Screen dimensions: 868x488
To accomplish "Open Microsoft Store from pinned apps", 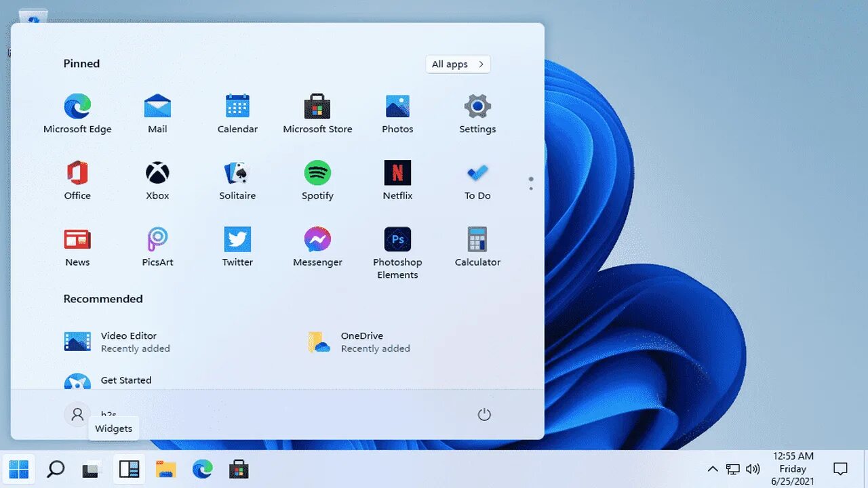I will [317, 114].
